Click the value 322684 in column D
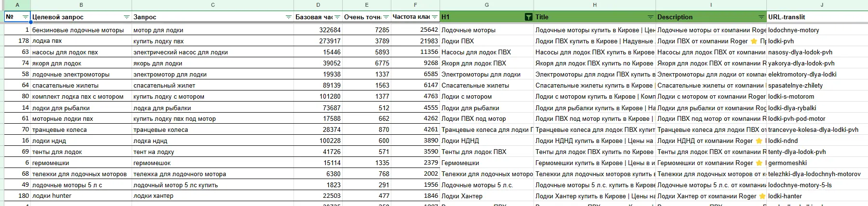The width and height of the screenshot is (868, 206). [330, 30]
